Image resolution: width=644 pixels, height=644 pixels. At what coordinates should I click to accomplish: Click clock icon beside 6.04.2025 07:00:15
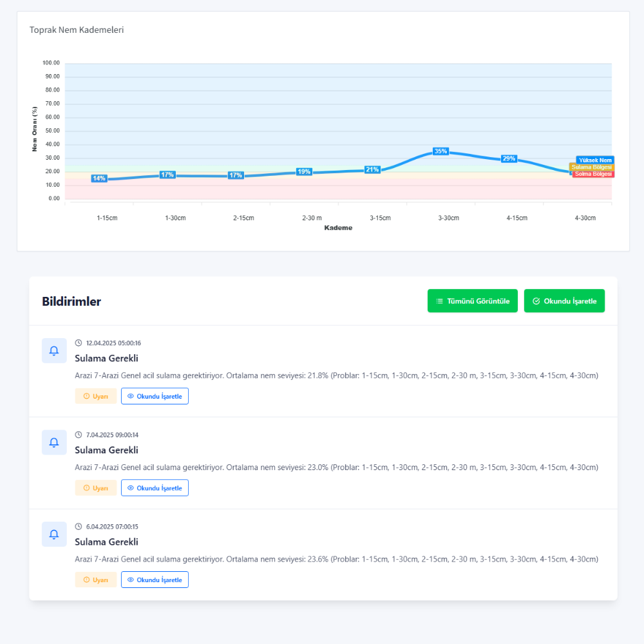click(x=79, y=527)
